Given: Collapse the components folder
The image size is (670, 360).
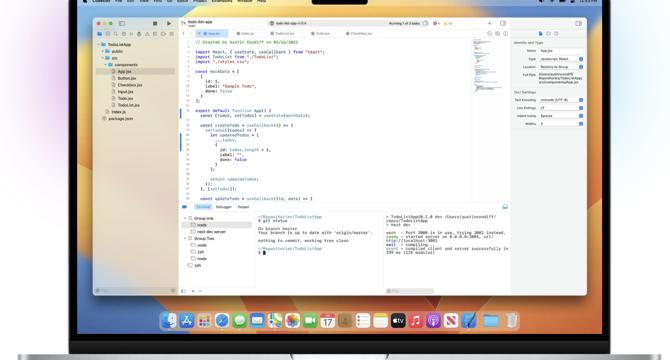Looking at the screenshot, I should pos(106,65).
